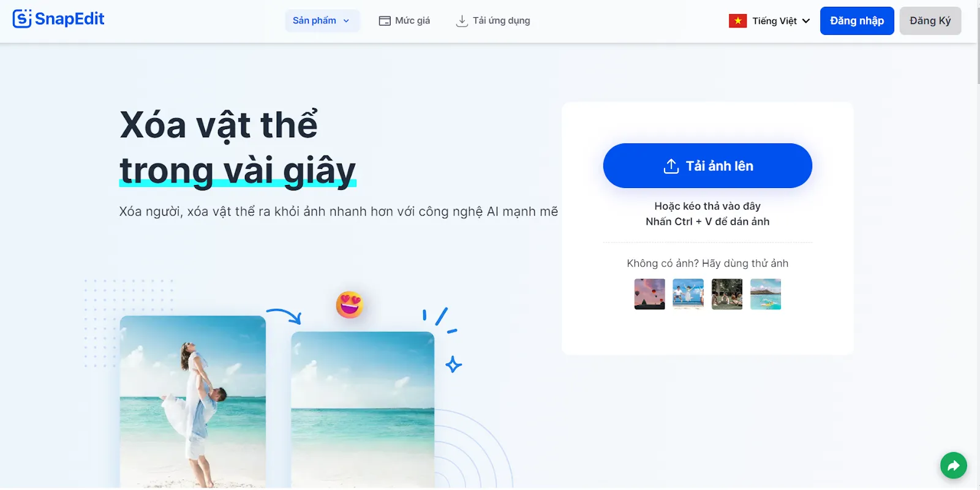Click the Đăng nhập button

(857, 21)
